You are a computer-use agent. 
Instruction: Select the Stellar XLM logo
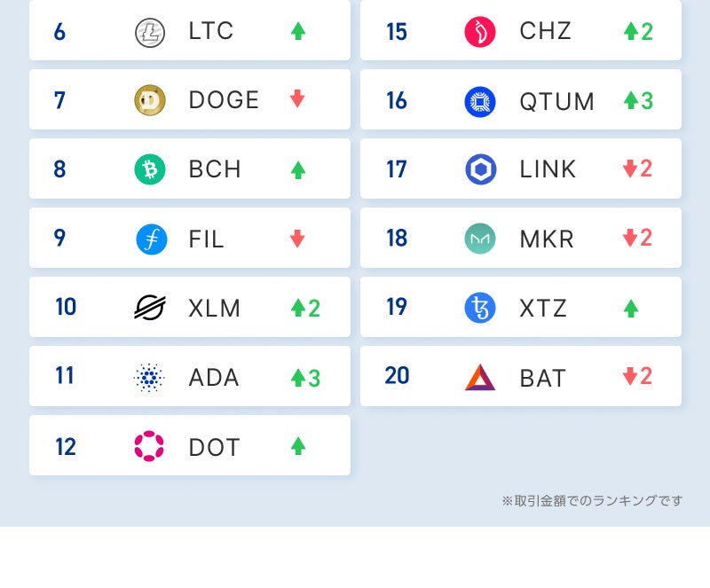click(x=149, y=308)
